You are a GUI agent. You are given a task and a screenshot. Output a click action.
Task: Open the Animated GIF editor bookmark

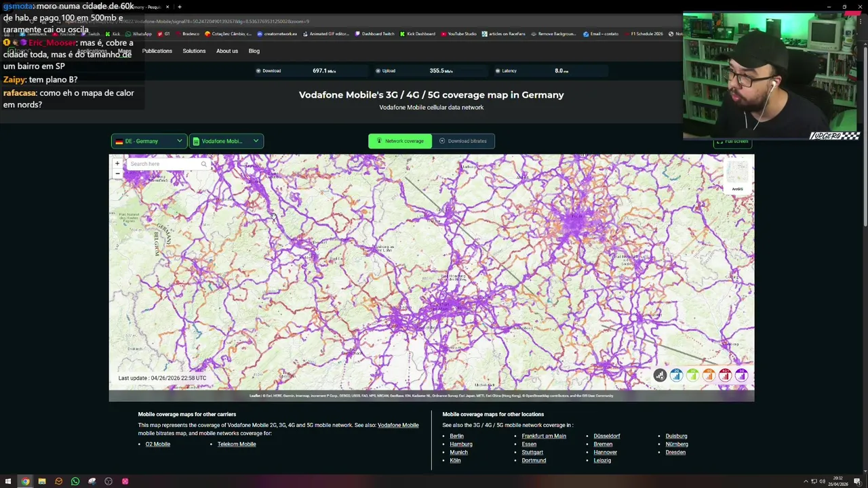tap(326, 34)
